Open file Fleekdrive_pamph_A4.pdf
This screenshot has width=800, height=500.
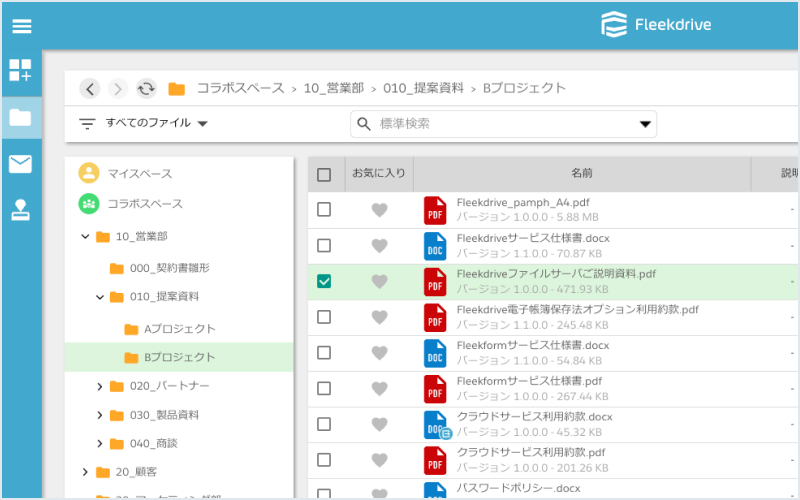coord(523,203)
